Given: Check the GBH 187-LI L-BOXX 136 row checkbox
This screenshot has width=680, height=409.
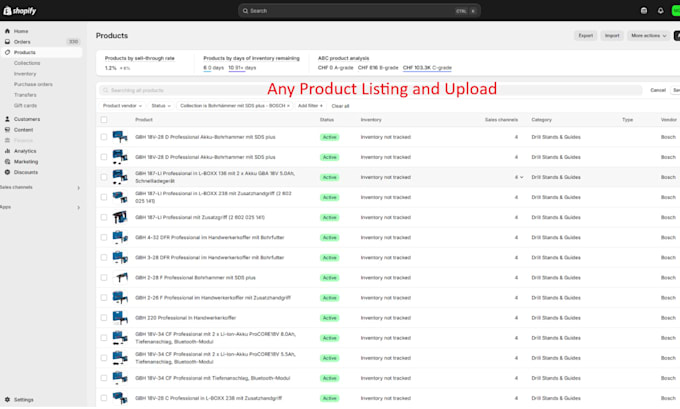Looking at the screenshot, I should tap(104, 177).
